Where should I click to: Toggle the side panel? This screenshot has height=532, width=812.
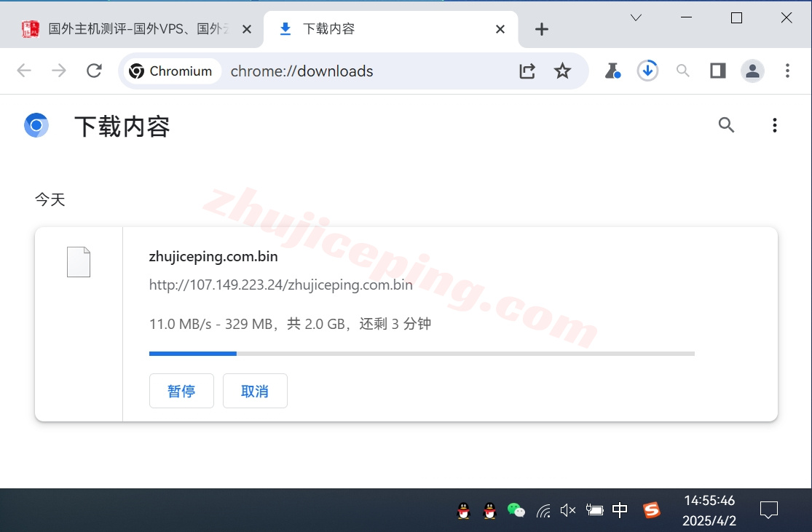pyautogui.click(x=718, y=71)
